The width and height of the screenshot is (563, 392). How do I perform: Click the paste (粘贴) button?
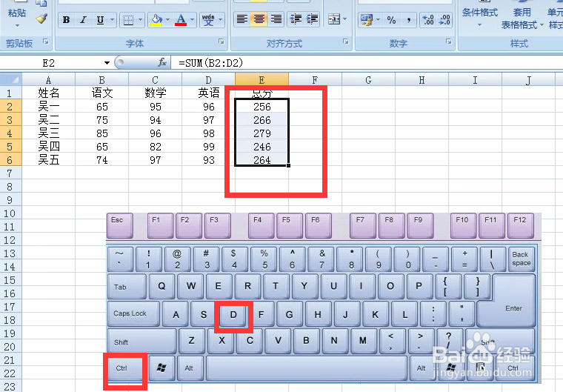17,11
